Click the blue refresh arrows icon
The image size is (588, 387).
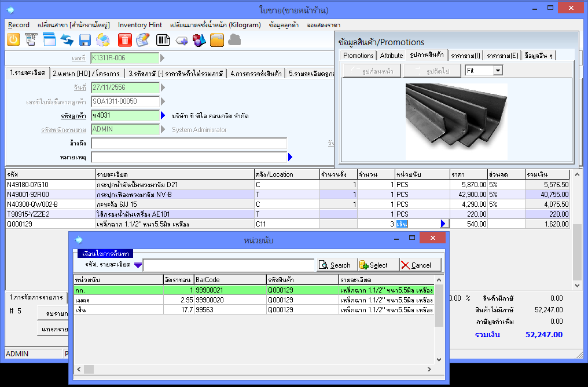[67, 40]
